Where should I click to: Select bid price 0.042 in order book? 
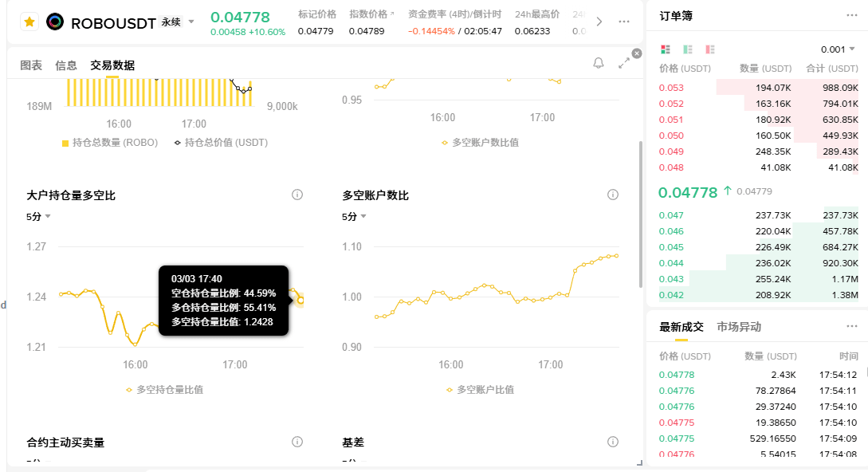point(671,295)
